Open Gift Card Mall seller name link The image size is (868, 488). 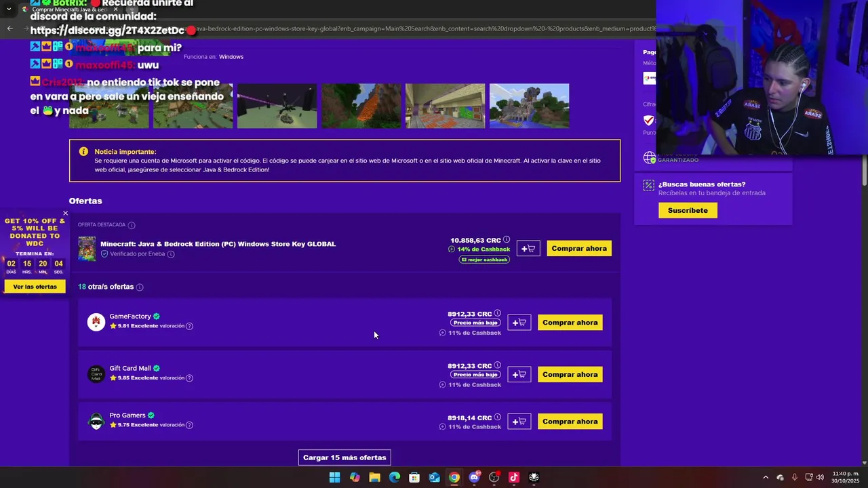click(x=130, y=369)
